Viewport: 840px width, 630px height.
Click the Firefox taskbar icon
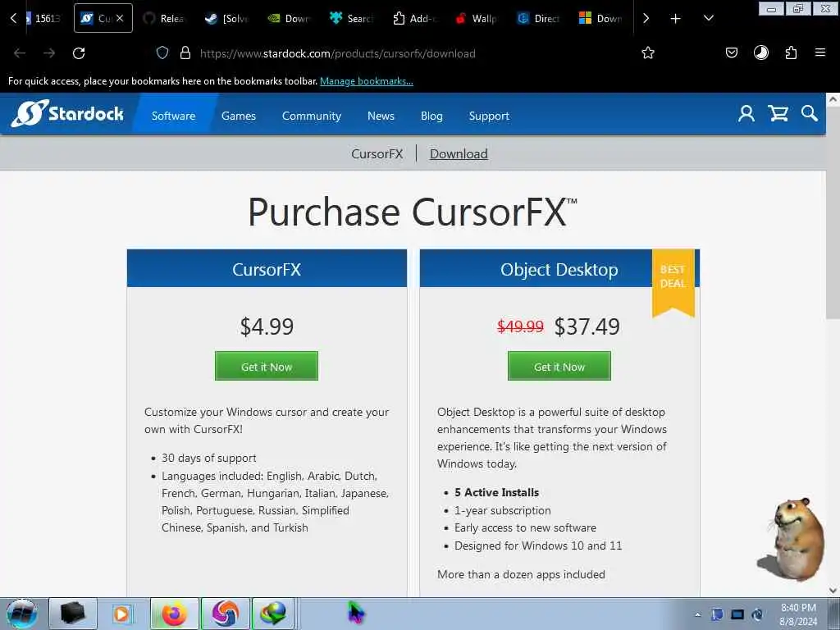(x=174, y=614)
